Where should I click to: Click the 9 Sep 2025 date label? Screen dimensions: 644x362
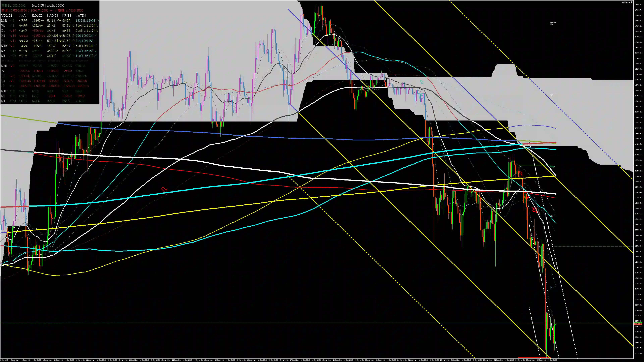[x=4, y=360]
